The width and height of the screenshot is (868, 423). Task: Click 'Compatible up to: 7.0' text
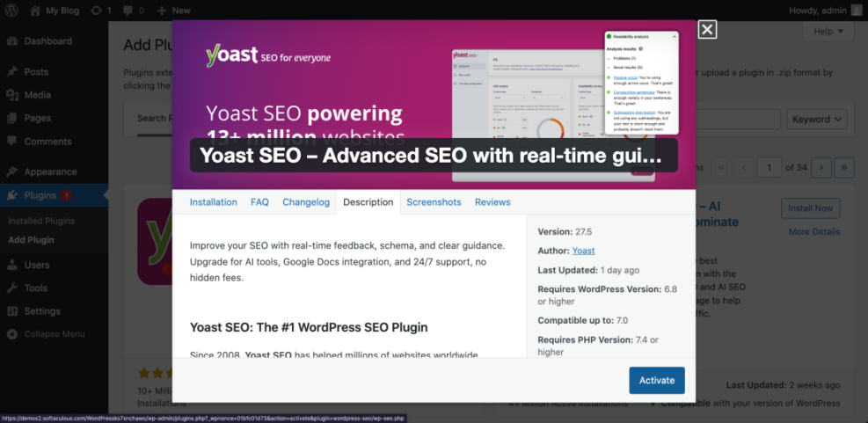point(583,320)
